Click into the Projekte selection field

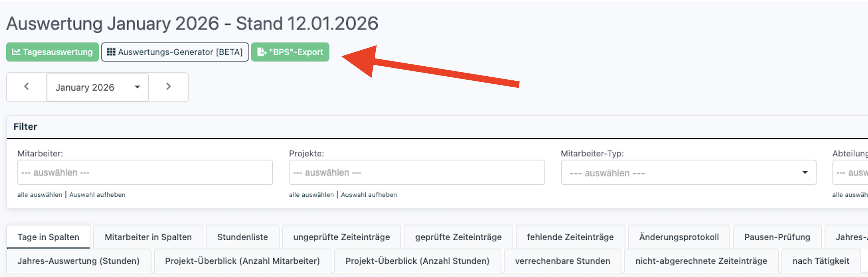click(417, 173)
